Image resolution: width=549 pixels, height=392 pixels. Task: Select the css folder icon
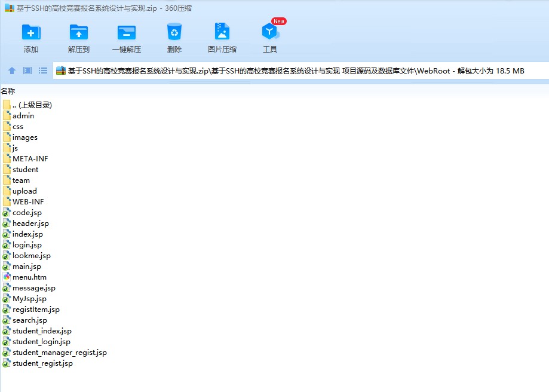pos(7,127)
